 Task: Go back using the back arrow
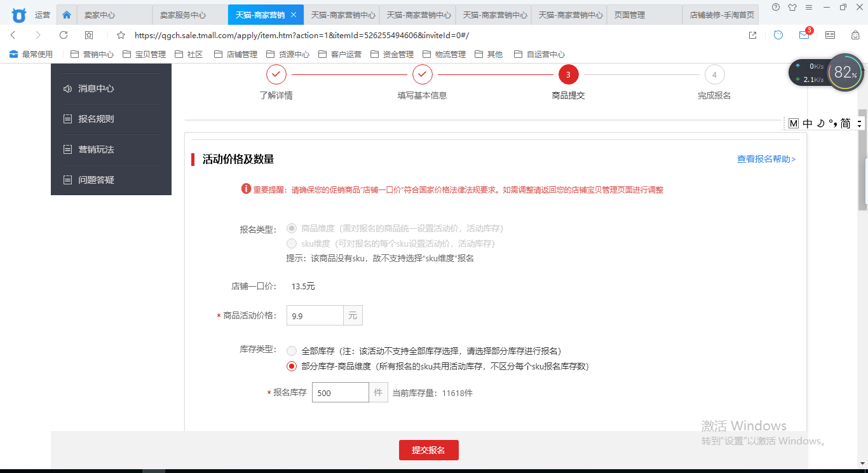point(13,35)
